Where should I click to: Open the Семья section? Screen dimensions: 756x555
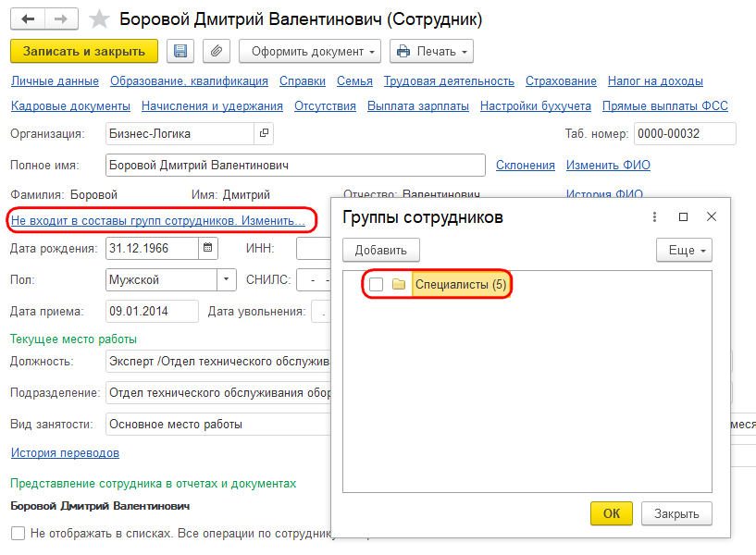(354, 81)
